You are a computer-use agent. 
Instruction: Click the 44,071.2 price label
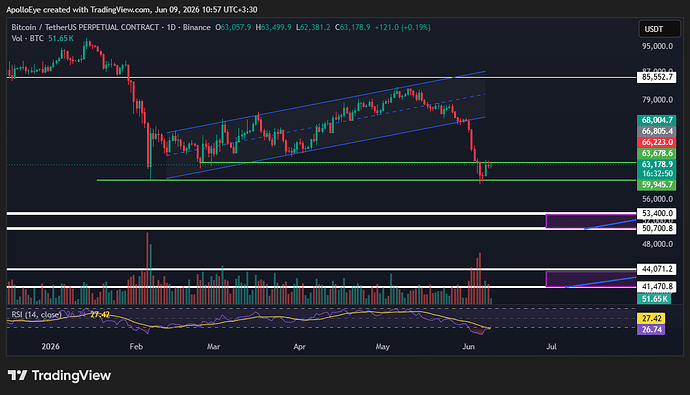(x=657, y=269)
